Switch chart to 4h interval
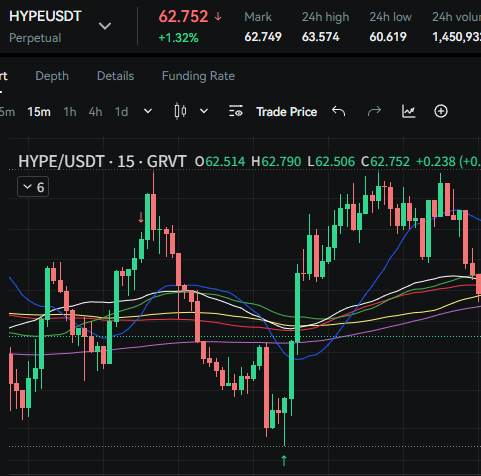 (95, 112)
